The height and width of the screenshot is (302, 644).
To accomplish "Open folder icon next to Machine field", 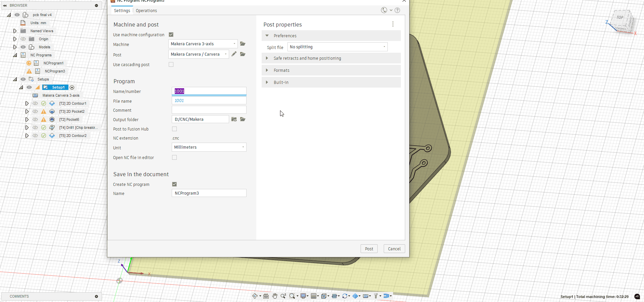I will [243, 44].
